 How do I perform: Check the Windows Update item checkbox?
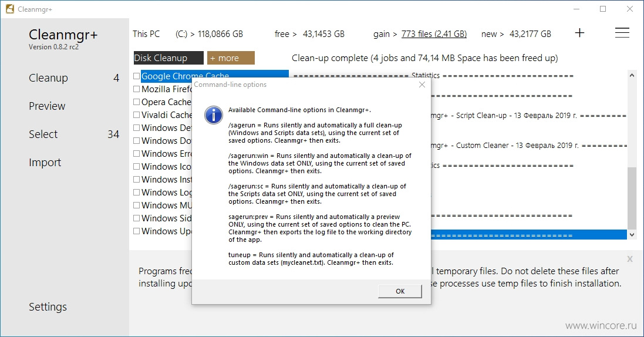(136, 231)
